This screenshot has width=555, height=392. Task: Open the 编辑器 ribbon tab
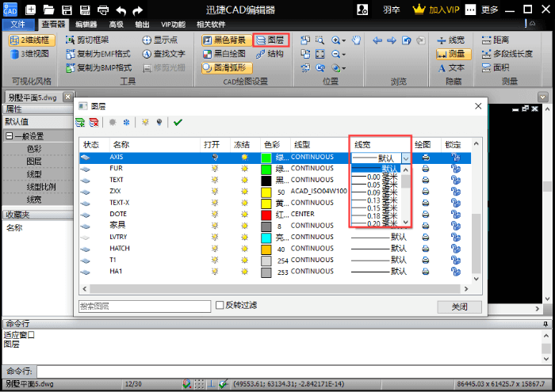tap(85, 25)
